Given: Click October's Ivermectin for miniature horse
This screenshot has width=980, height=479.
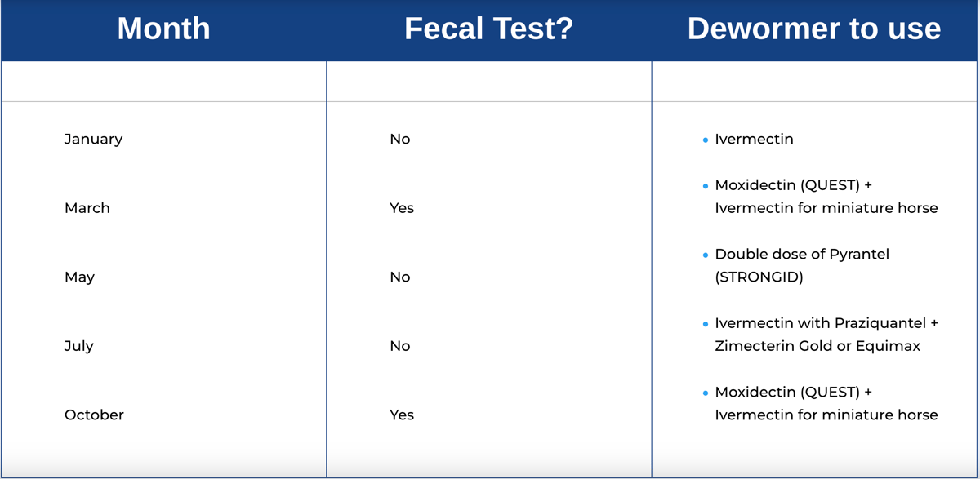Looking at the screenshot, I should pyautogui.click(x=826, y=415).
